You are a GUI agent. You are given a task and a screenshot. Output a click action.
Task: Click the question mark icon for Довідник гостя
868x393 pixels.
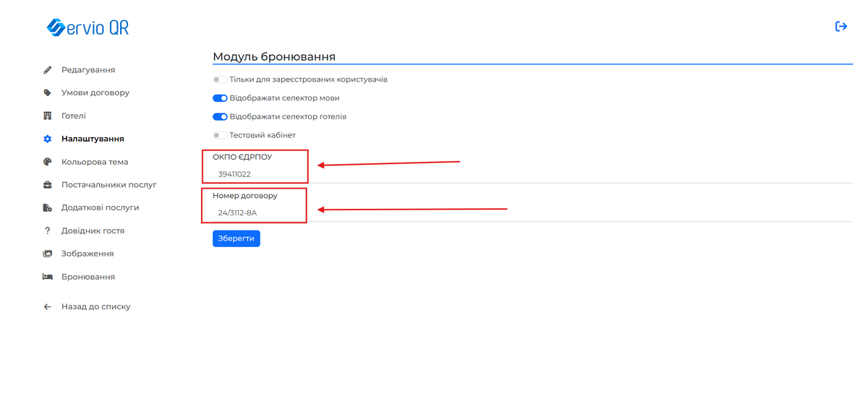click(x=48, y=230)
